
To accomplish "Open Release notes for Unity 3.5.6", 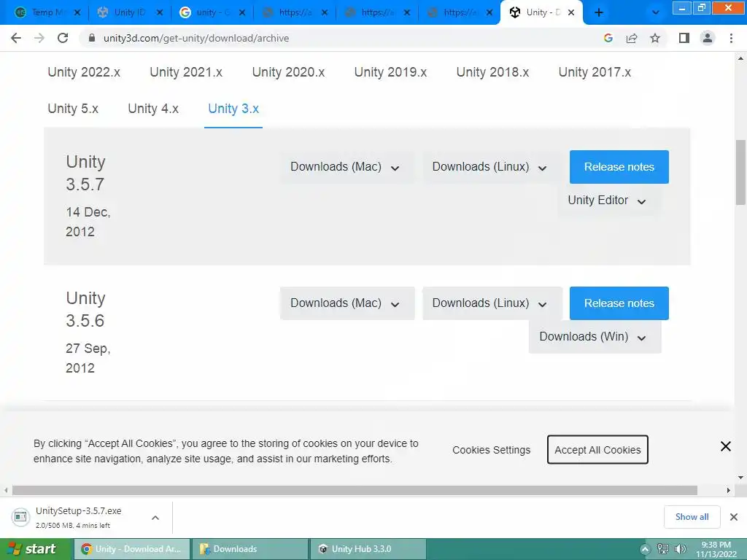I will 619,303.
